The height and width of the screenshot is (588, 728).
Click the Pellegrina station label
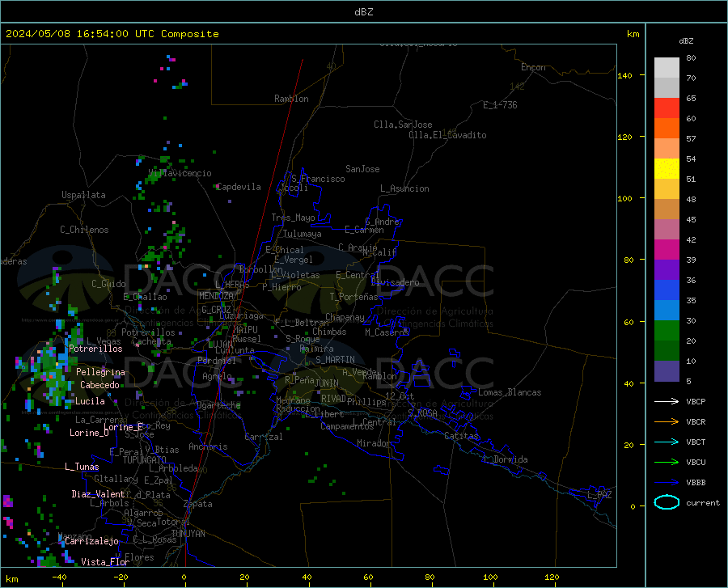click(x=101, y=372)
